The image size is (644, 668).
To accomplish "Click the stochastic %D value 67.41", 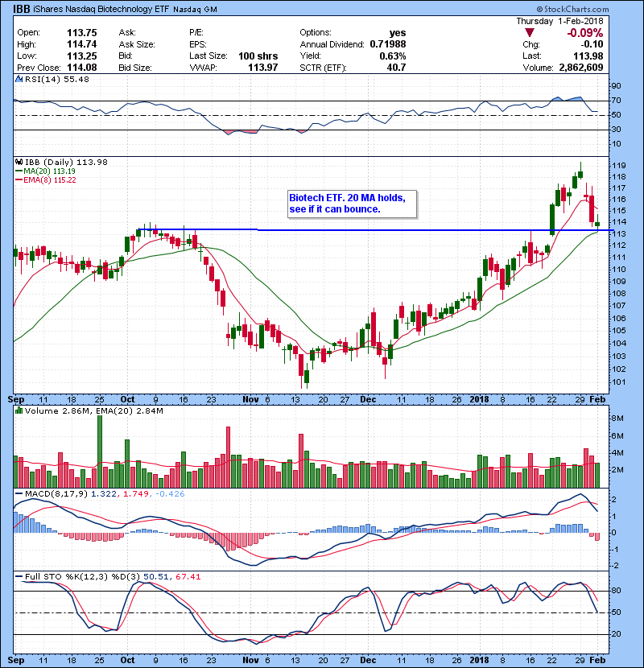I will click(x=188, y=576).
